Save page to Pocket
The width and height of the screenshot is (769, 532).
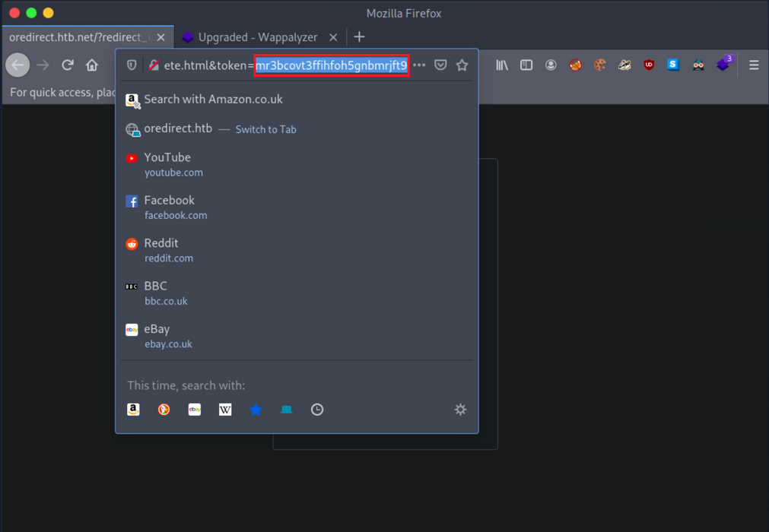440,65
